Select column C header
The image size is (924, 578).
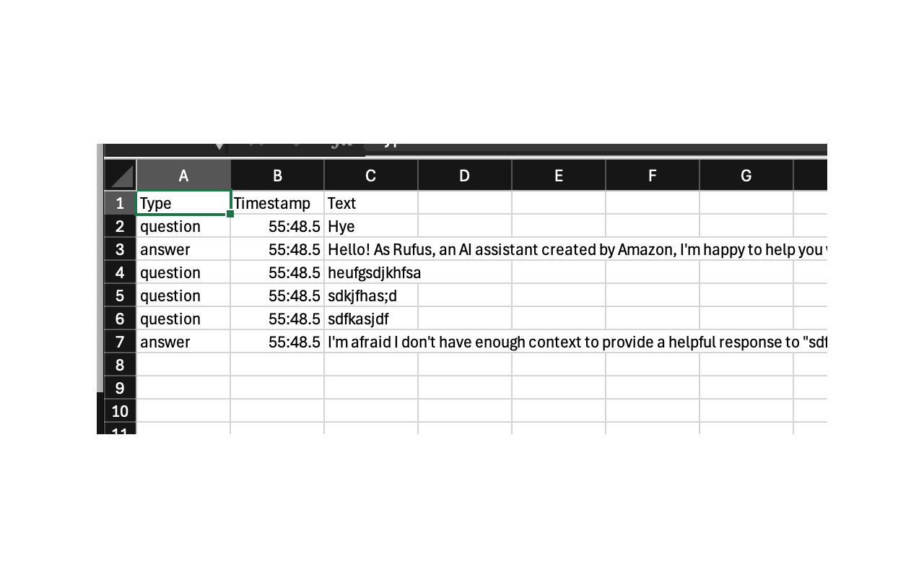tap(371, 176)
